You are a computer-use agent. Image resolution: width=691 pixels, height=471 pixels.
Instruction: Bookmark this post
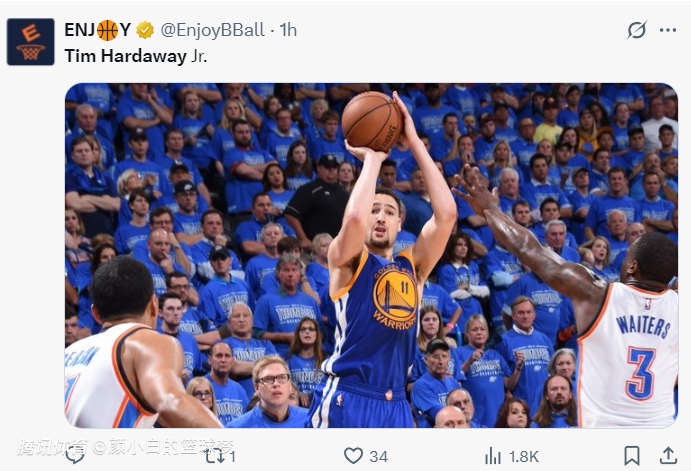pyautogui.click(x=632, y=456)
